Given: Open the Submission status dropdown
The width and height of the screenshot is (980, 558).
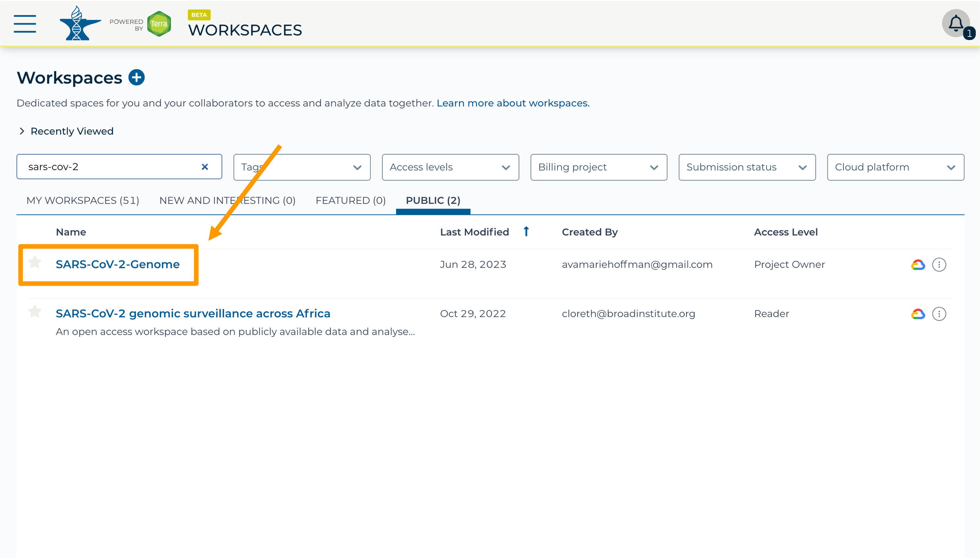Looking at the screenshot, I should pyautogui.click(x=747, y=167).
